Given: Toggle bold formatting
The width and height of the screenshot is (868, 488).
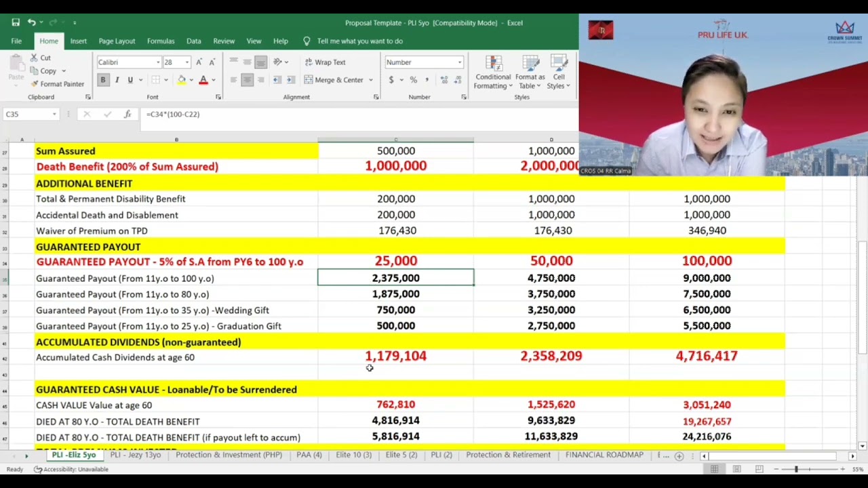Looking at the screenshot, I should point(103,80).
